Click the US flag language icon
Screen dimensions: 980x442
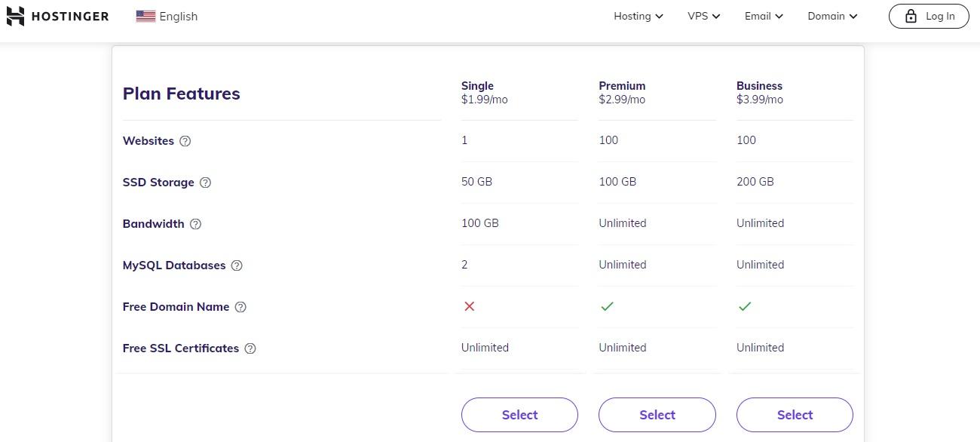point(145,16)
